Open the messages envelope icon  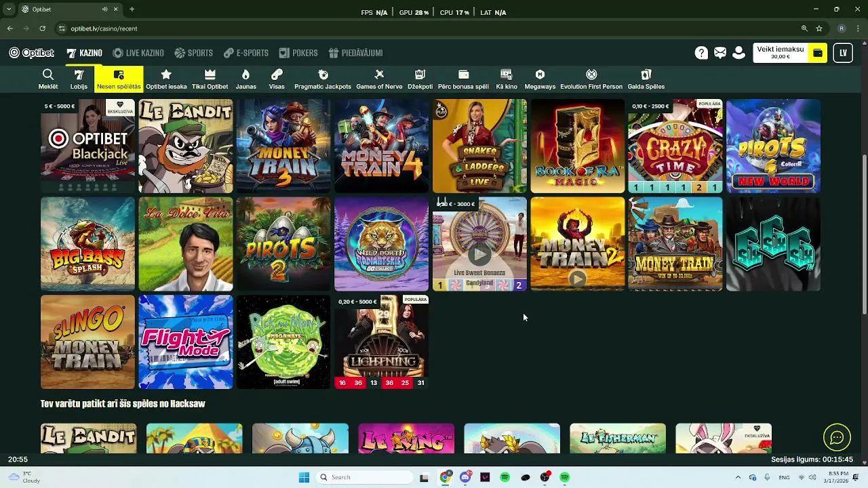point(720,53)
